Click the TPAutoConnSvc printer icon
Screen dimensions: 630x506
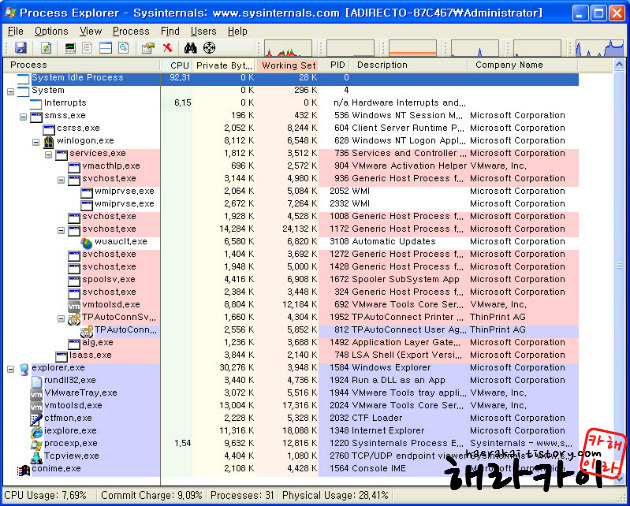pos(74,318)
